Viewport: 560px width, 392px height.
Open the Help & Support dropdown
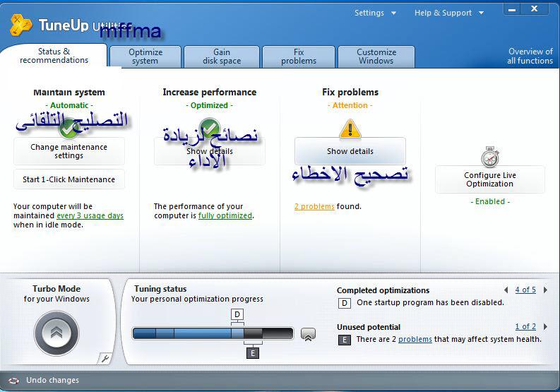tap(449, 13)
